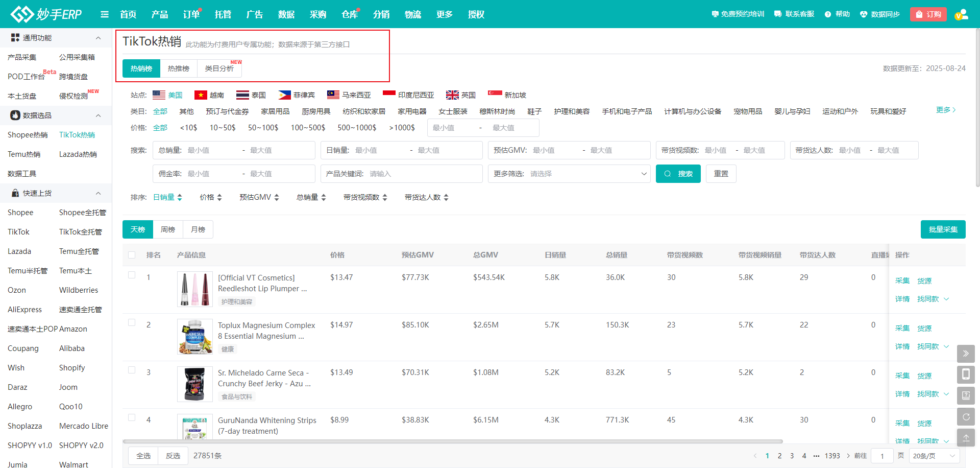This screenshot has height=468, width=980.
Task: Click the feedback form floating icon
Action: coord(966,395)
